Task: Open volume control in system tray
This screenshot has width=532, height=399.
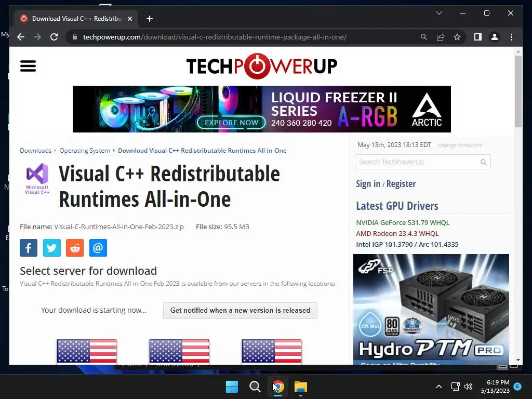Action: [x=468, y=387]
